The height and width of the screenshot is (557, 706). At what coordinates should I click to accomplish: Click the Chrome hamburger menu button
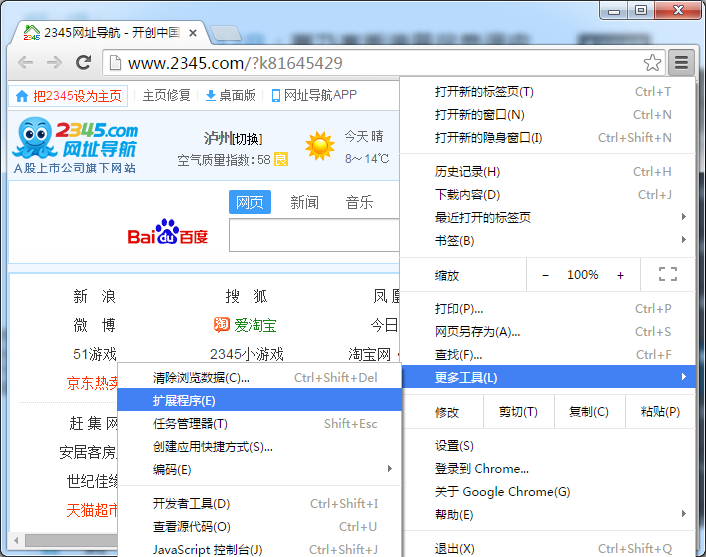[x=681, y=62]
